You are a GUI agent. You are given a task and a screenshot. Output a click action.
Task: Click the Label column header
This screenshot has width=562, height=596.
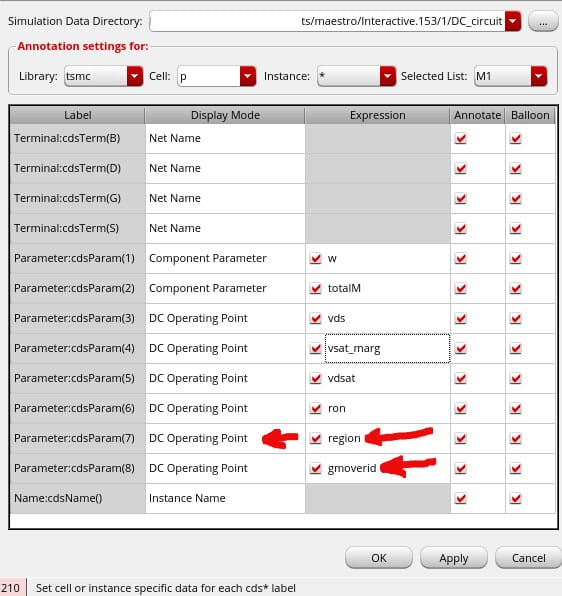[x=78, y=115]
